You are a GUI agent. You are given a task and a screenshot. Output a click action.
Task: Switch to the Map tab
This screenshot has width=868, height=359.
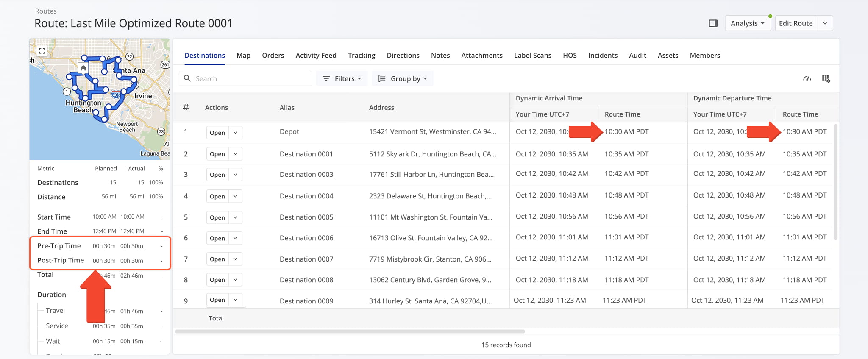pyautogui.click(x=243, y=56)
